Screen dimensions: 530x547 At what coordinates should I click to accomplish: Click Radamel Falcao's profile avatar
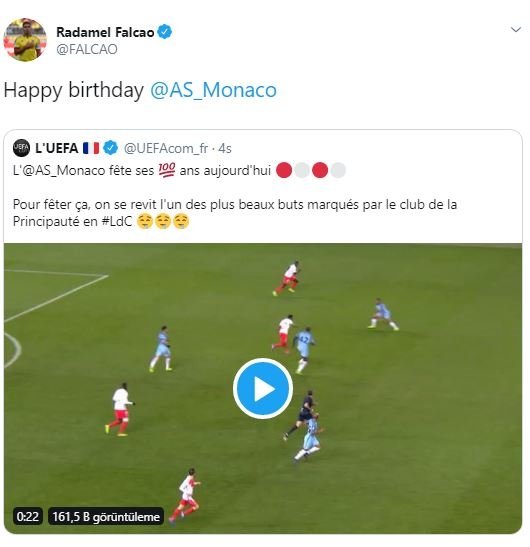point(25,40)
